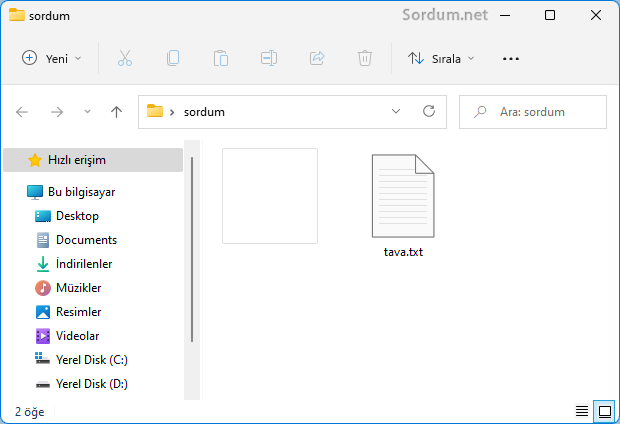The width and height of the screenshot is (620, 424).
Task: Click the Paste clipboard icon
Action: tap(221, 59)
